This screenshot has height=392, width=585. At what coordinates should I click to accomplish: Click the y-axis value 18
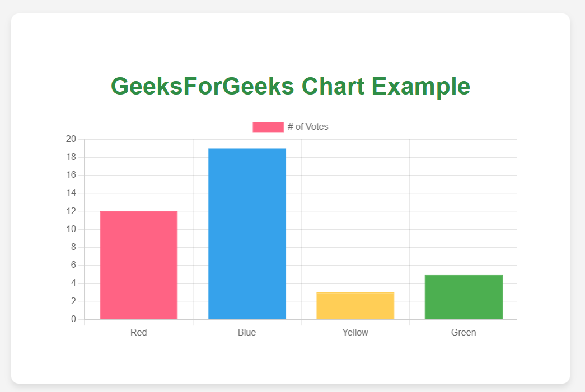pos(71,158)
